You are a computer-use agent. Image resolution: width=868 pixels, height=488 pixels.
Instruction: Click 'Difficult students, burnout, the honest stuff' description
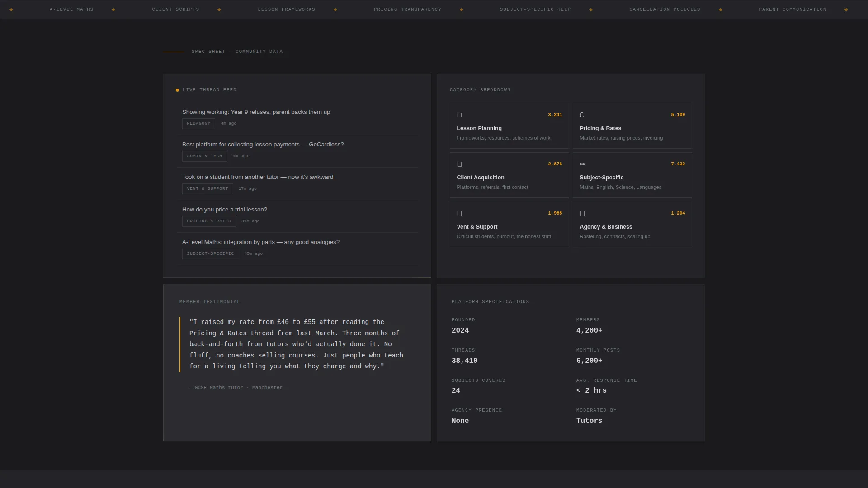click(504, 237)
